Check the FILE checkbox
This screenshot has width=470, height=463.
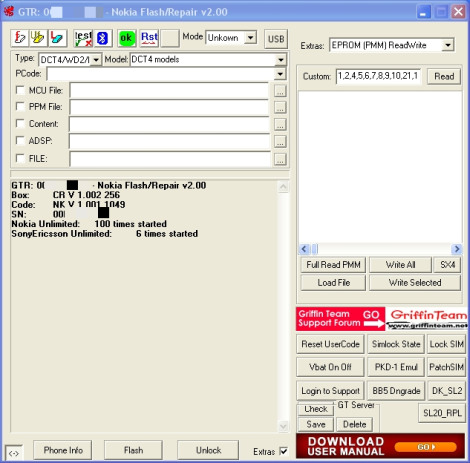click(20, 158)
